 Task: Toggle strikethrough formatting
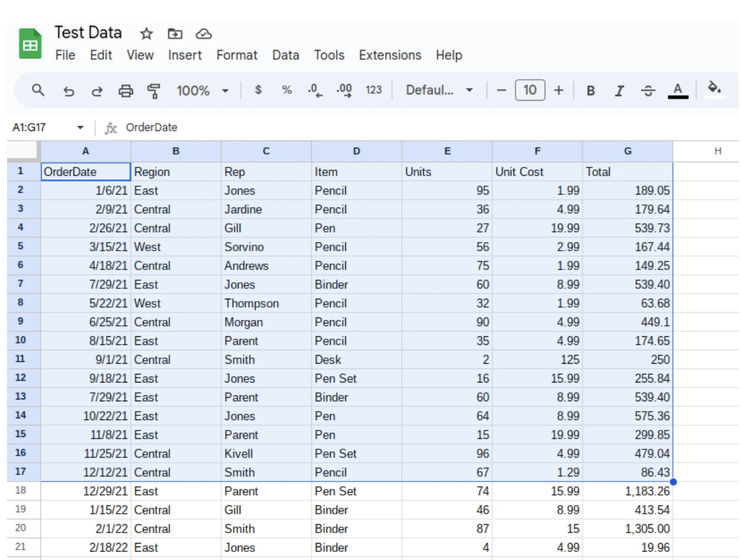coord(648,91)
